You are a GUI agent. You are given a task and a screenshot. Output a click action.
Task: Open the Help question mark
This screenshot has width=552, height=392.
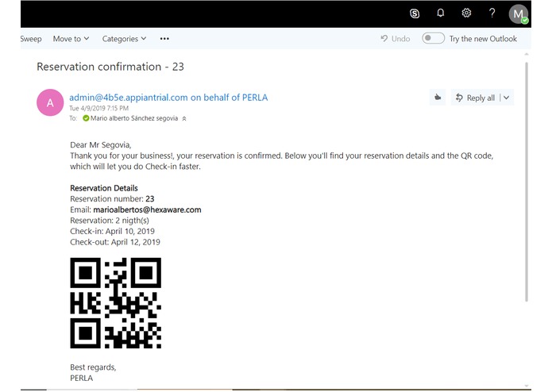[x=492, y=13]
